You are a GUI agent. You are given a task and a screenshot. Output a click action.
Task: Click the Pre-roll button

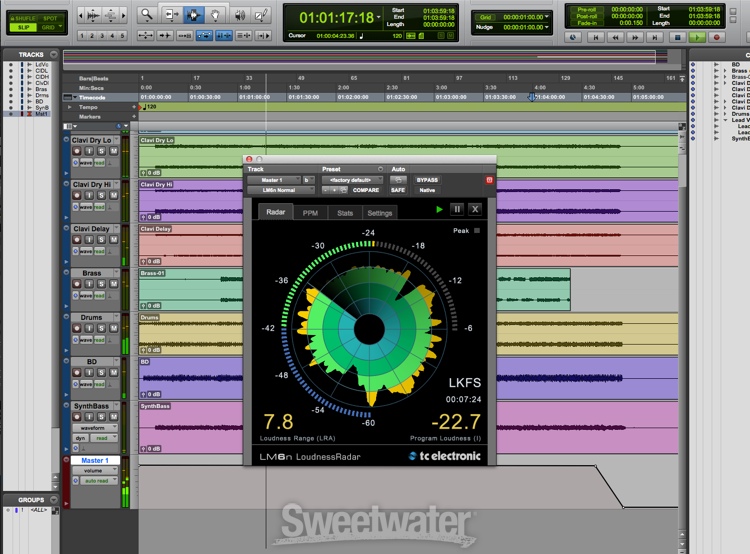586,9
